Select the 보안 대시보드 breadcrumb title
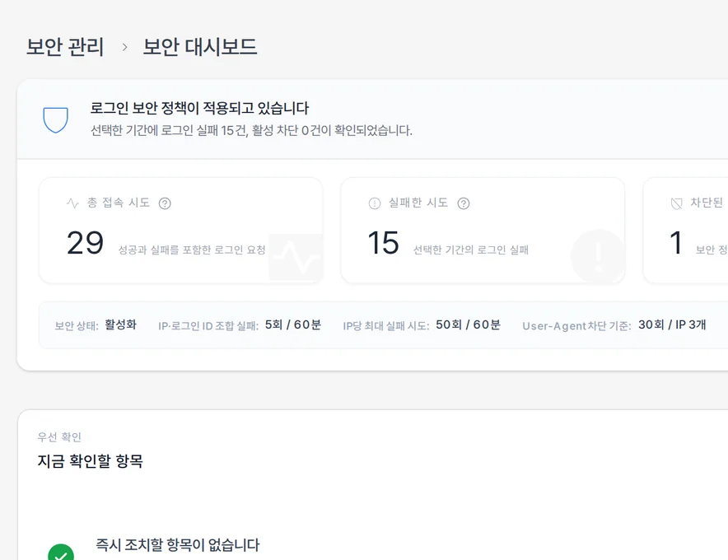 click(199, 47)
